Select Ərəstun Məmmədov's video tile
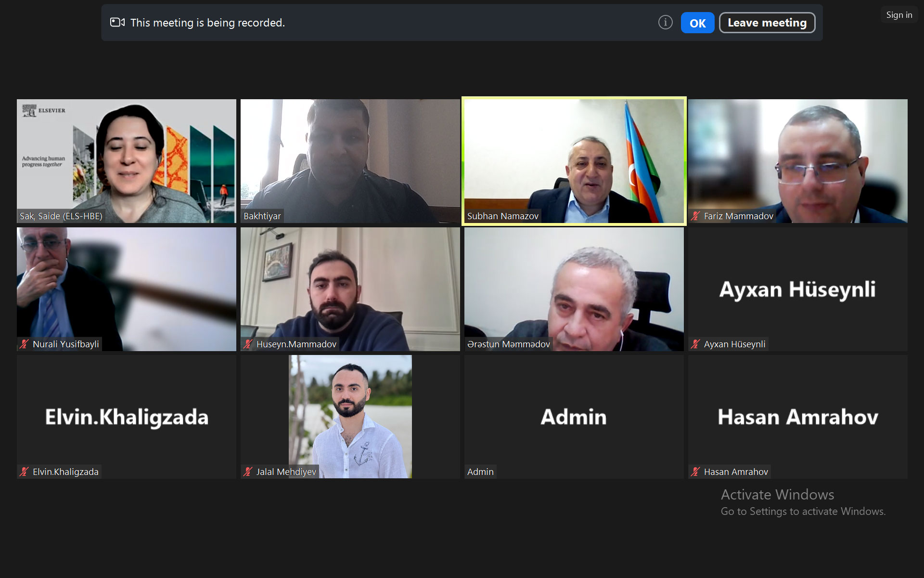924x578 pixels. tap(574, 289)
